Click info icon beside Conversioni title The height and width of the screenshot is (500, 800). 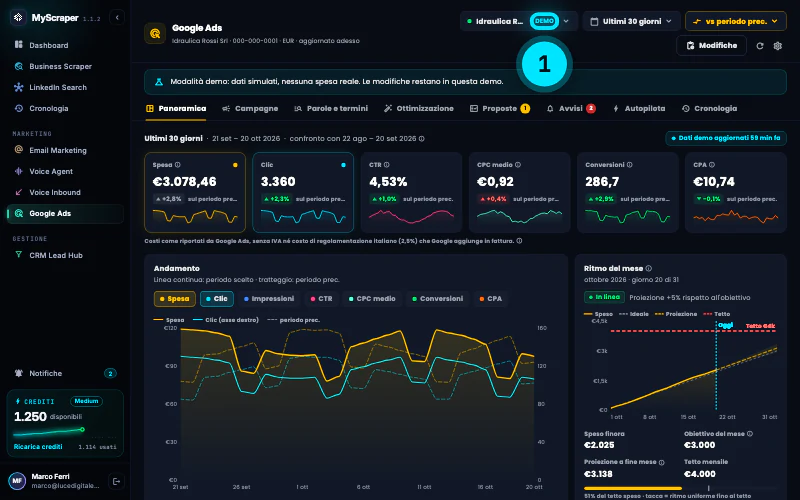tap(630, 165)
